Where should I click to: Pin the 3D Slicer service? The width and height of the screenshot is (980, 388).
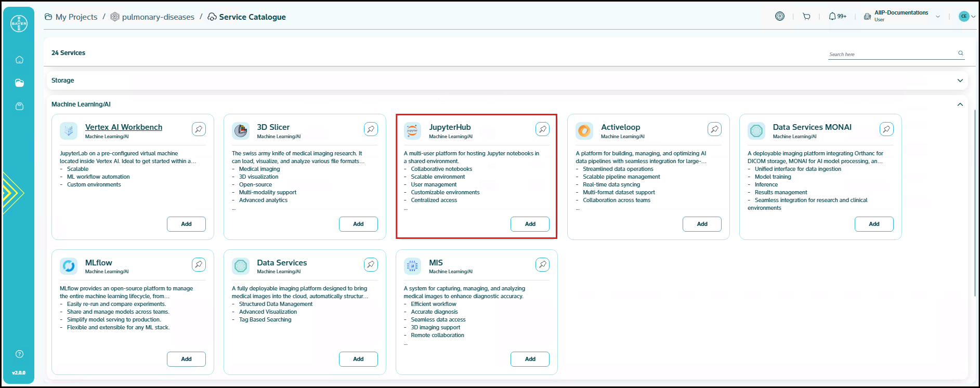[x=371, y=129]
